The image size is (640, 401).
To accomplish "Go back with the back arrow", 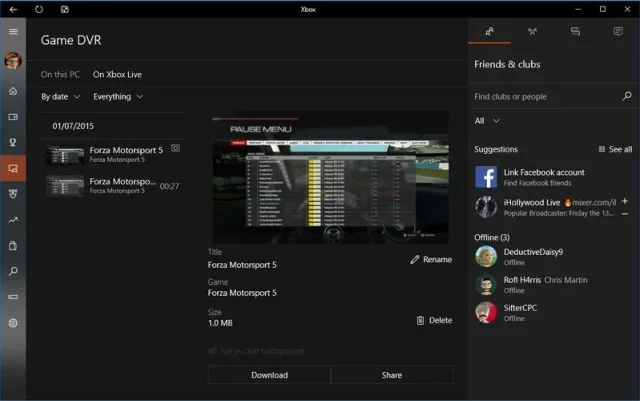I will click(x=13, y=9).
